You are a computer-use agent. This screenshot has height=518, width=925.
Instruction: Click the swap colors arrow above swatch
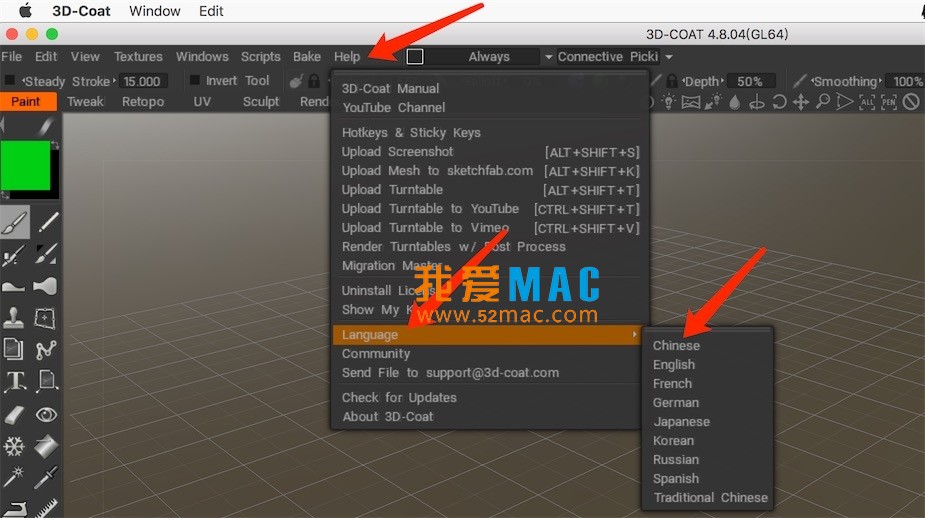tap(54, 145)
